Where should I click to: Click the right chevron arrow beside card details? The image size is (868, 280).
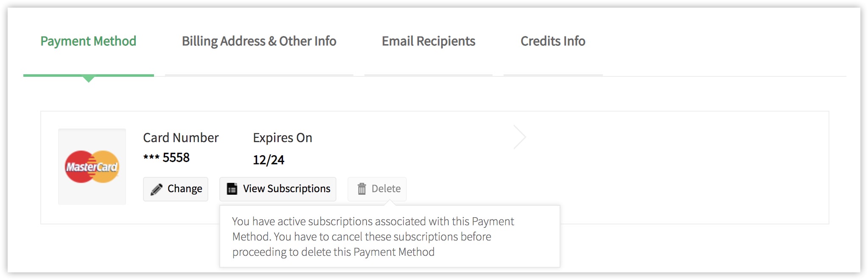[520, 137]
